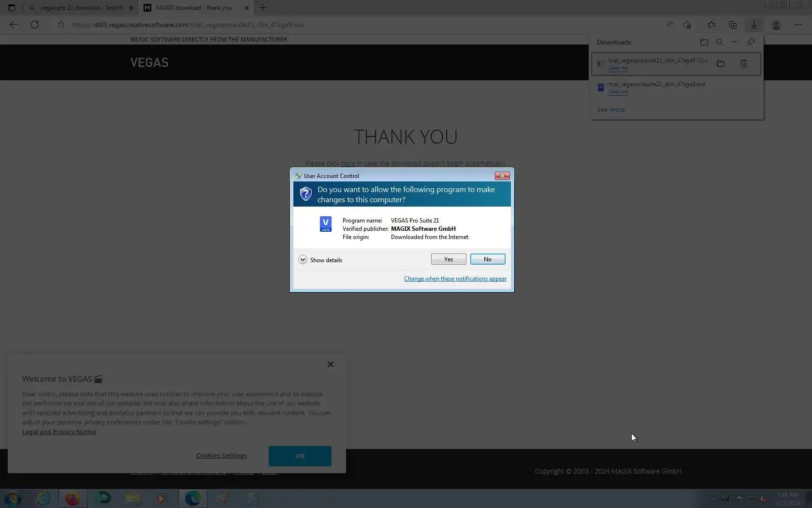Open file link for trial_vegasprosuite21 (1)
The image size is (812, 508).
pyautogui.click(x=618, y=68)
